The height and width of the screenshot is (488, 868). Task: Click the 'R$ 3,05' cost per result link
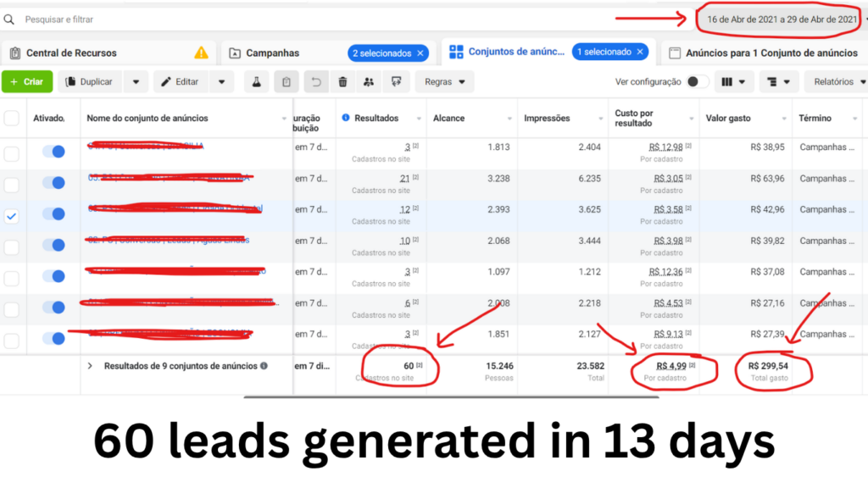click(668, 179)
